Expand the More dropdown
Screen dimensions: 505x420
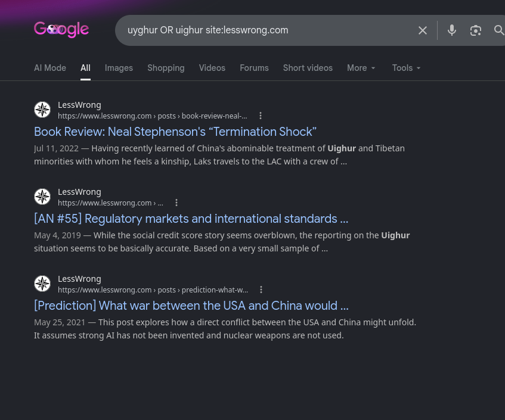[x=361, y=68]
